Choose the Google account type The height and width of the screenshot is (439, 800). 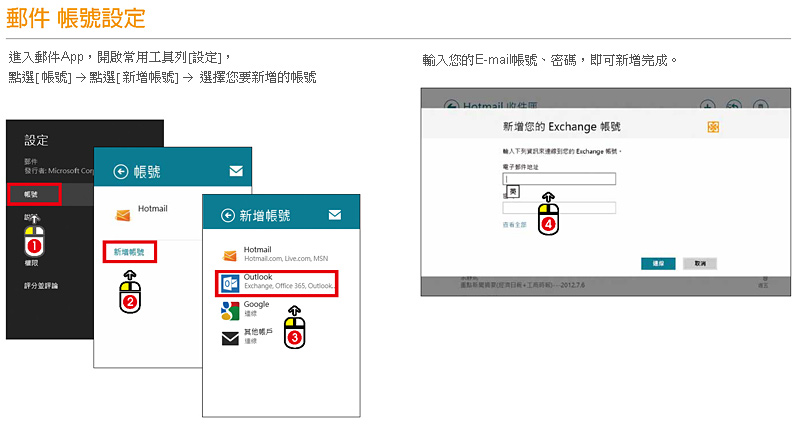245,309
